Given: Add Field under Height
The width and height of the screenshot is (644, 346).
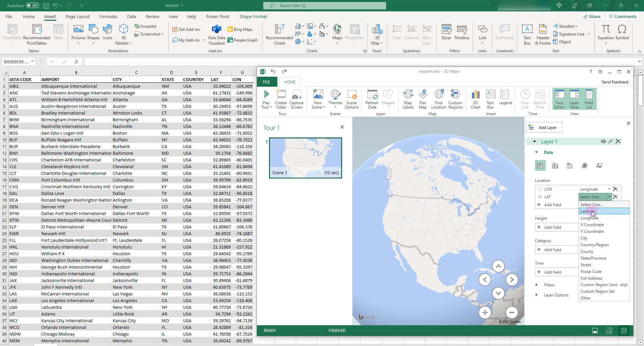Looking at the screenshot, I should click(557, 227).
